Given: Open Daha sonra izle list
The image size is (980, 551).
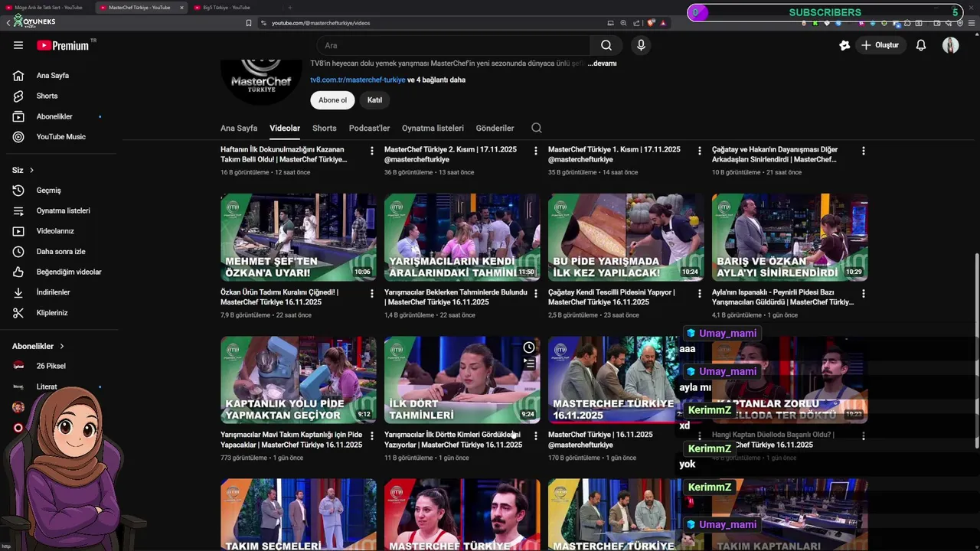Looking at the screenshot, I should pyautogui.click(x=61, y=251).
